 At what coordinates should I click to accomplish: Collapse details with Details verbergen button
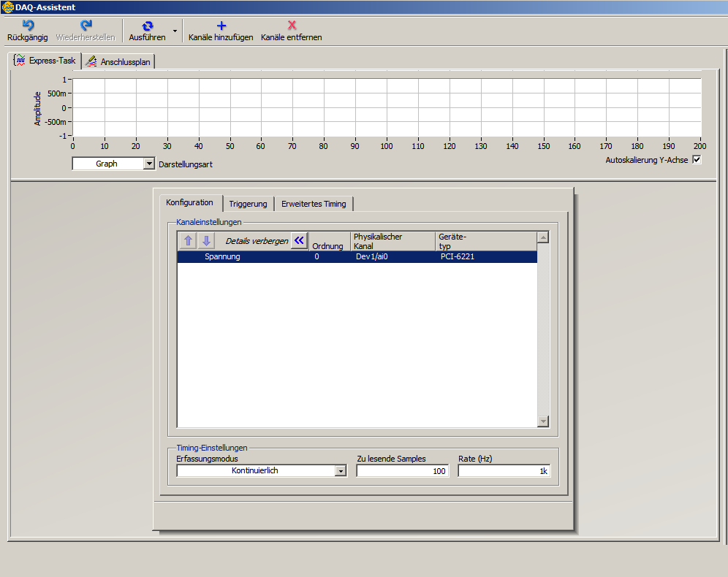click(299, 240)
